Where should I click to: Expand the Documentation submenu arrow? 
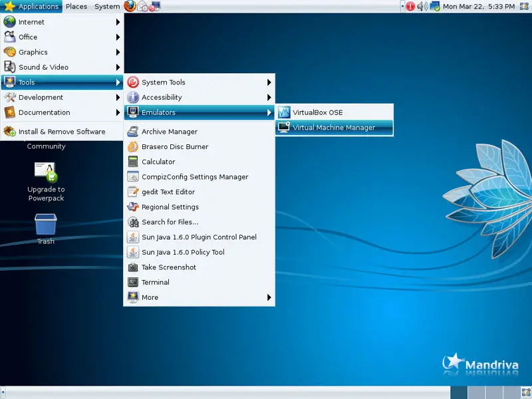point(118,112)
